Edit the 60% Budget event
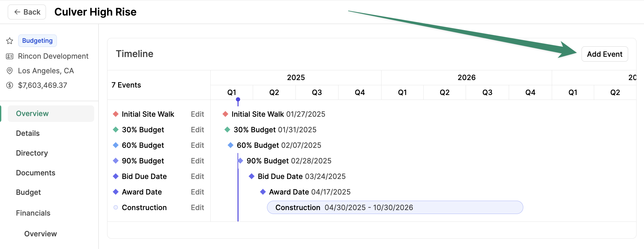Image resolution: width=644 pixels, height=249 pixels. click(197, 145)
